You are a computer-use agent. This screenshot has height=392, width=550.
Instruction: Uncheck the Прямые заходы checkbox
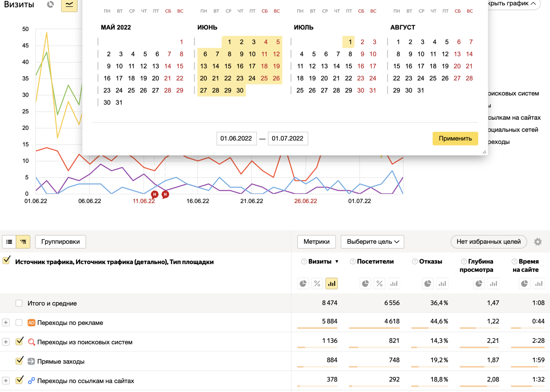19,361
